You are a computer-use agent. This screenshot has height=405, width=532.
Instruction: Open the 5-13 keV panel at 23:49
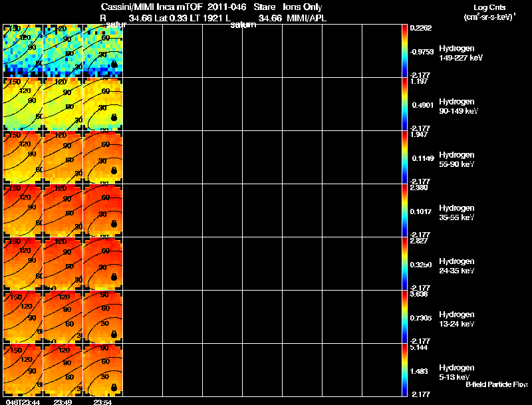pos(63,370)
